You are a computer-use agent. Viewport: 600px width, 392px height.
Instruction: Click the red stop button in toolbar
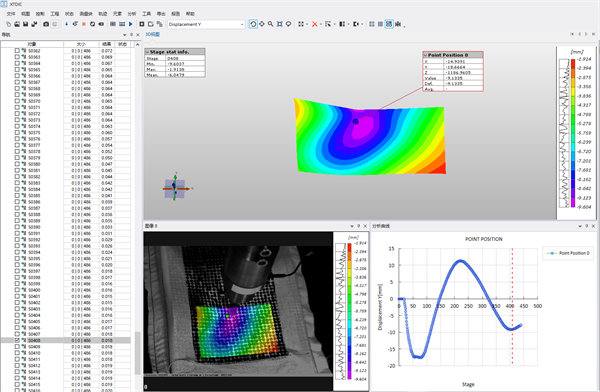pos(83,24)
